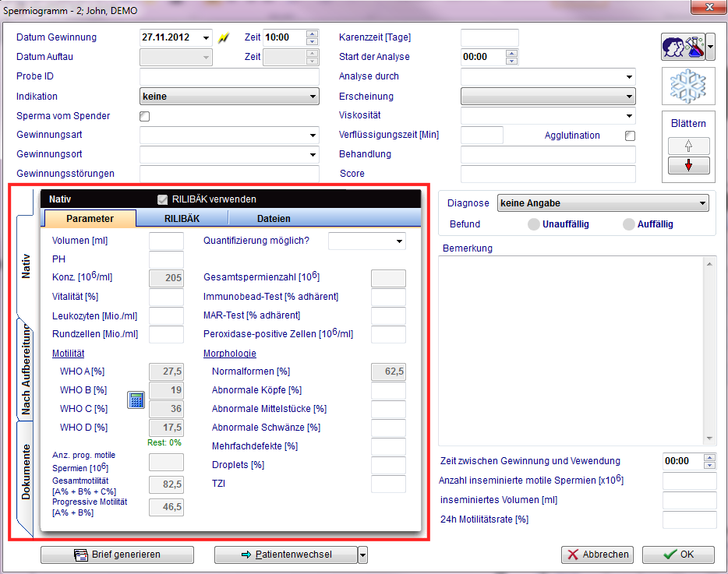Click the PH input field
Screen dimensions: 728x574
coord(166,259)
